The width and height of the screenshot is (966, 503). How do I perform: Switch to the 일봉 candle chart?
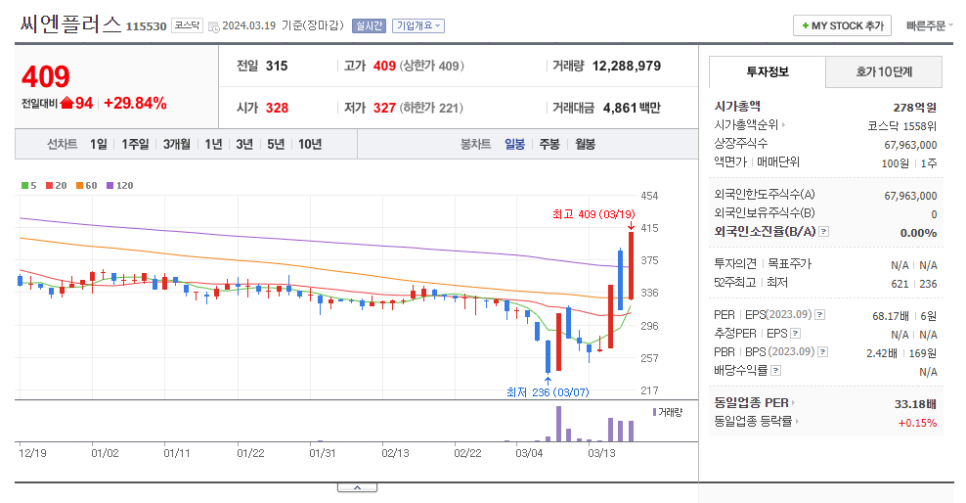pos(514,144)
